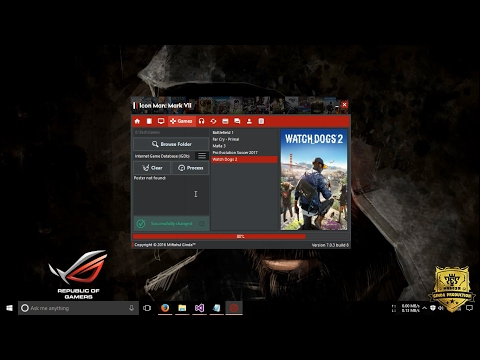480x360 pixels.
Task: Select Far Cry - Primal in the list
Action: coord(245,139)
